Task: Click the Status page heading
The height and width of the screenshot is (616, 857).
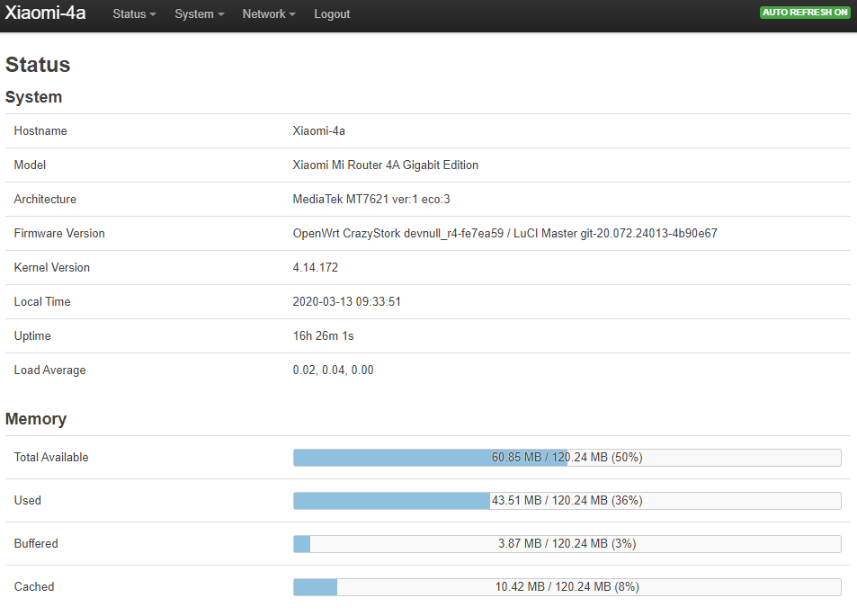Action: [x=38, y=65]
